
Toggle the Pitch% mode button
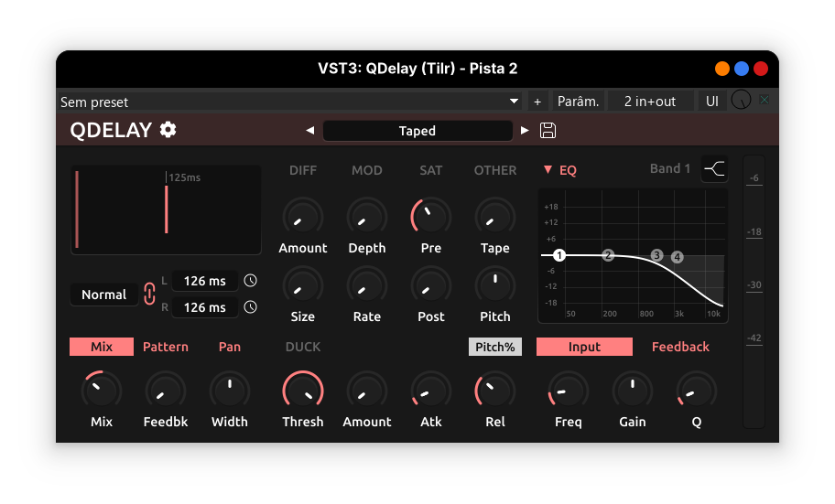pyautogui.click(x=494, y=347)
